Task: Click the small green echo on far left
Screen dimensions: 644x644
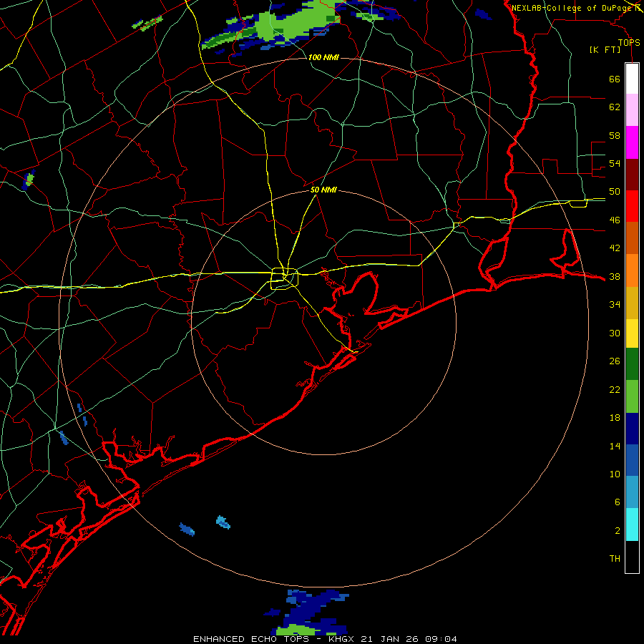Action: (29, 180)
